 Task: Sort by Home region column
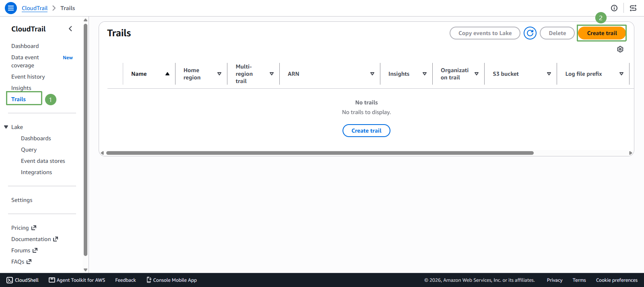click(x=219, y=74)
